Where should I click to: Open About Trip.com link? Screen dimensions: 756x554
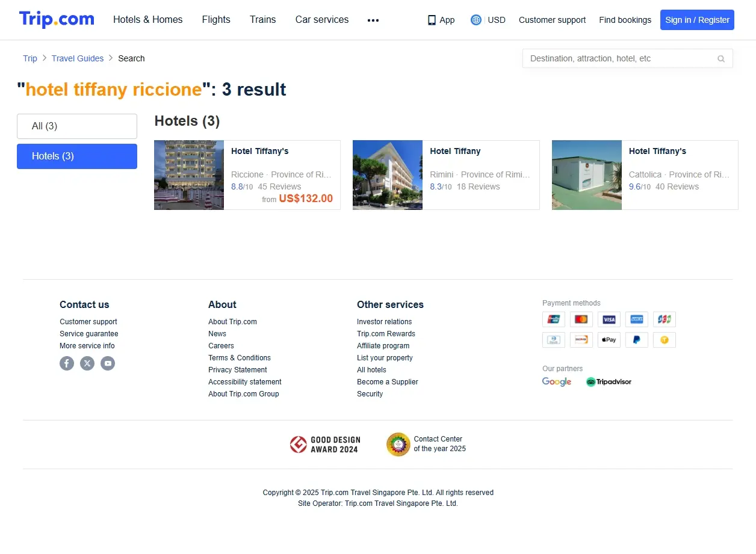(x=232, y=322)
